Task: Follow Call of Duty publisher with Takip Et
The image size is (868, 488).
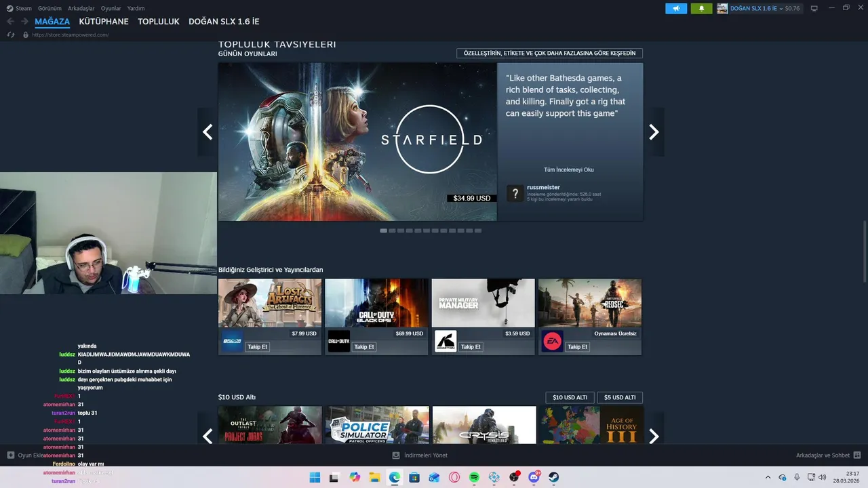Action: coord(364,347)
